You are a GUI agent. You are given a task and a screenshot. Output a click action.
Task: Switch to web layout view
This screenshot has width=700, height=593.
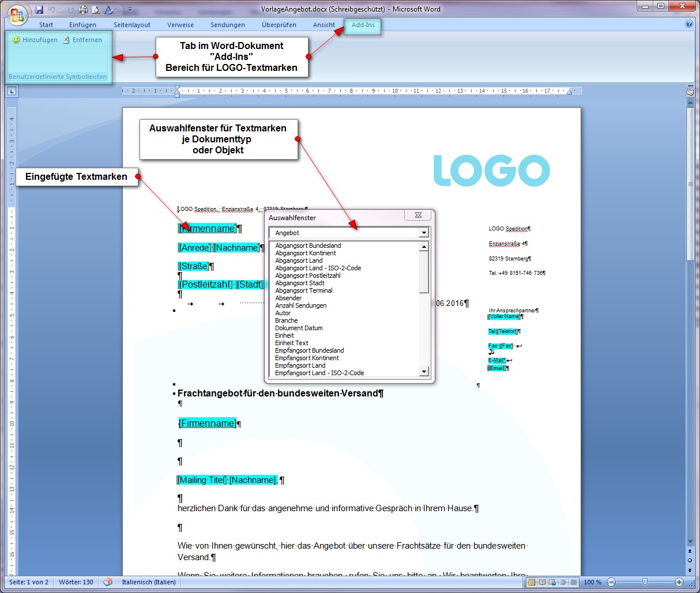coord(552,582)
